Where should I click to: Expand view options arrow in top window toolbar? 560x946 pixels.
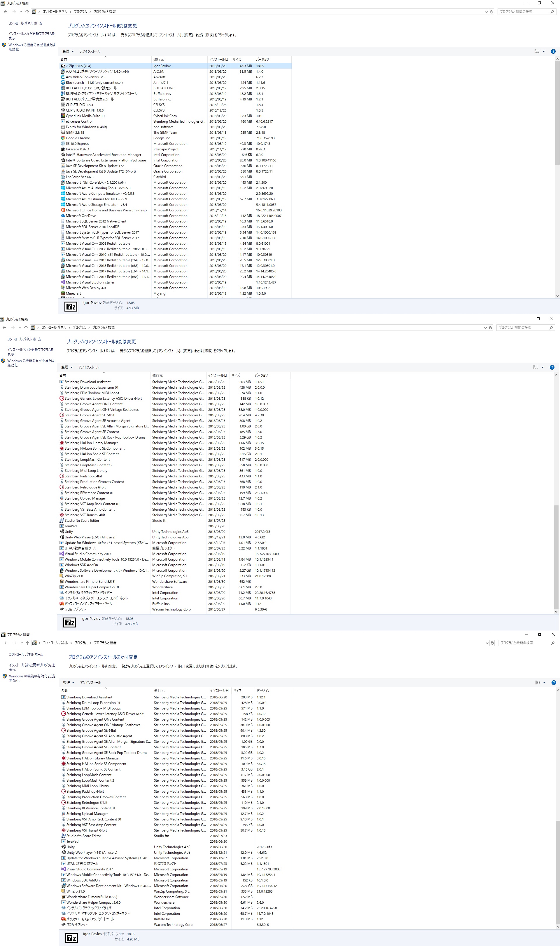pyautogui.click(x=544, y=51)
